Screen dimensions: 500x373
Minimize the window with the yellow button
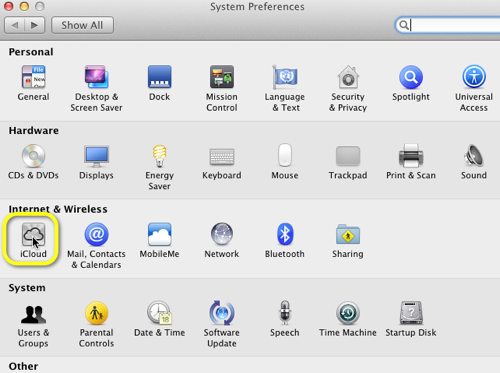24,6
